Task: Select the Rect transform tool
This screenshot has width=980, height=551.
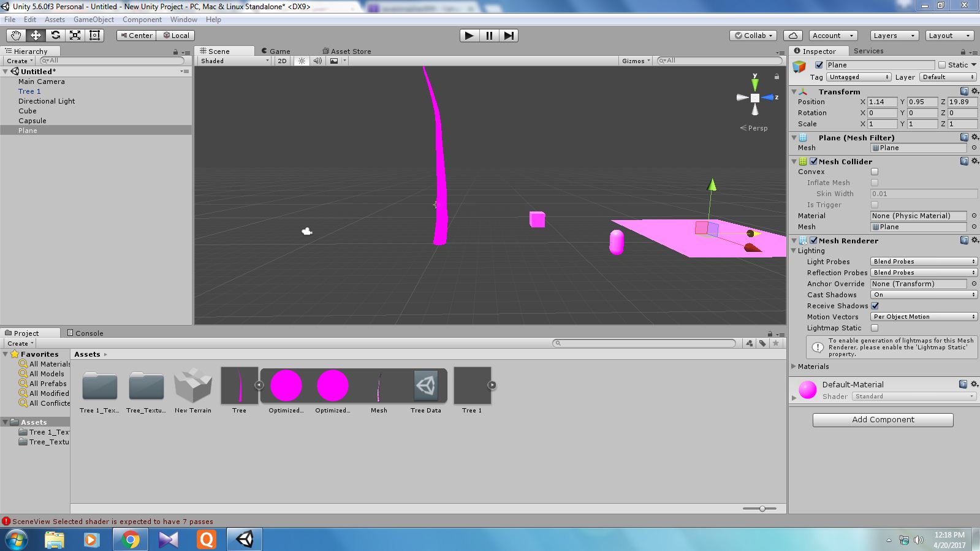Action: [x=94, y=36]
